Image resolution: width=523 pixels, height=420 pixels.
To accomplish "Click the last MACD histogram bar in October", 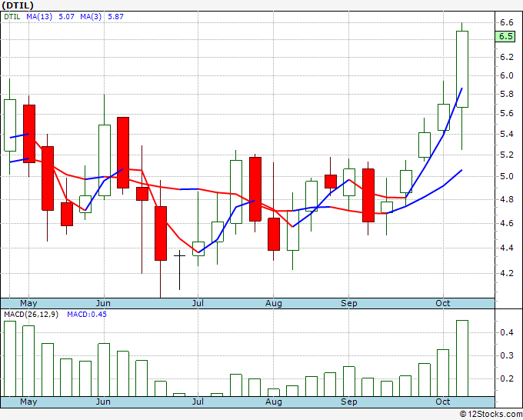I will point(462,358).
